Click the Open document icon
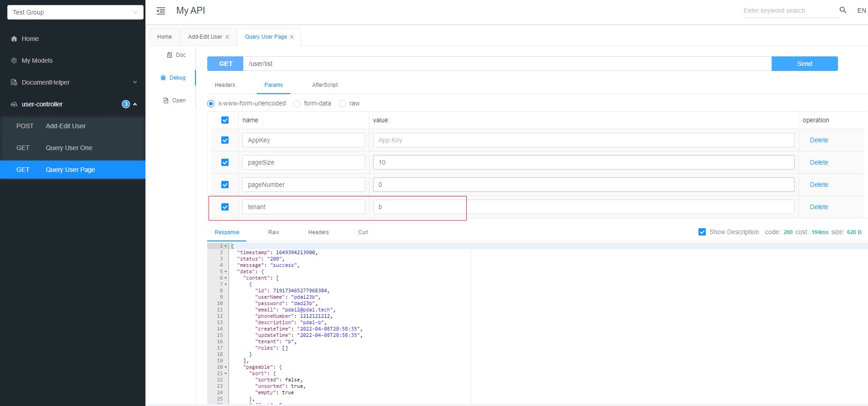868x406 pixels. tap(166, 100)
